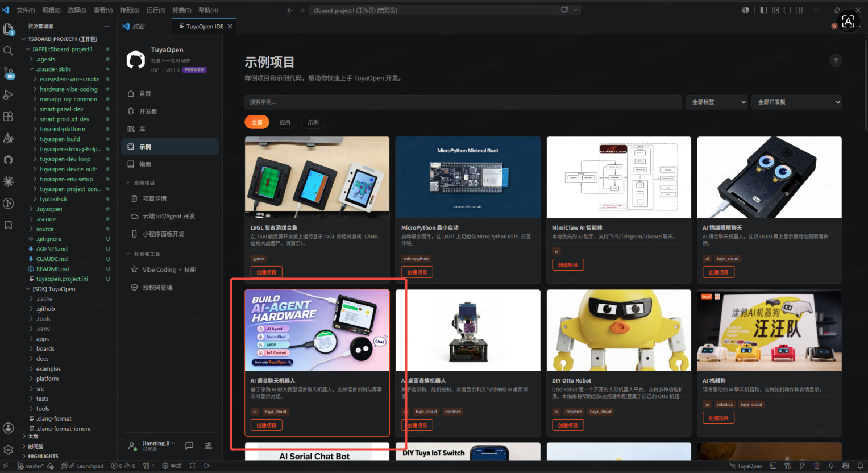Viewport: 868px width, 473px height.
Task: Collapse the .claude\skills folder
Action: [53, 69]
